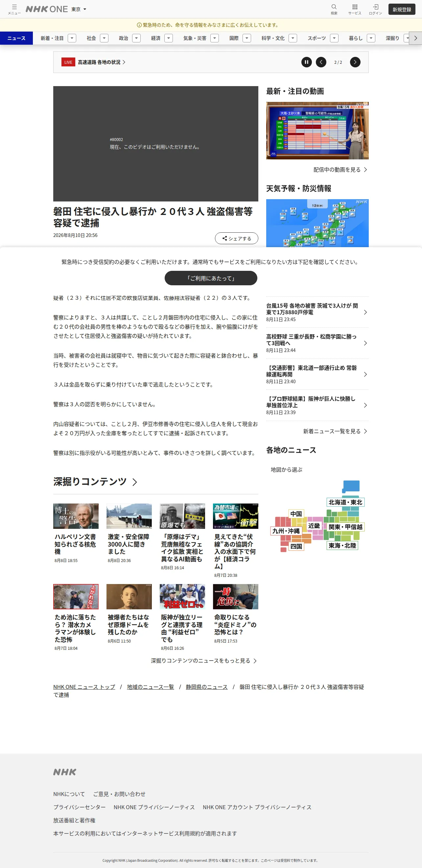
Task: Open 静岡県のニュース breadcrumb link
Action: click(207, 687)
